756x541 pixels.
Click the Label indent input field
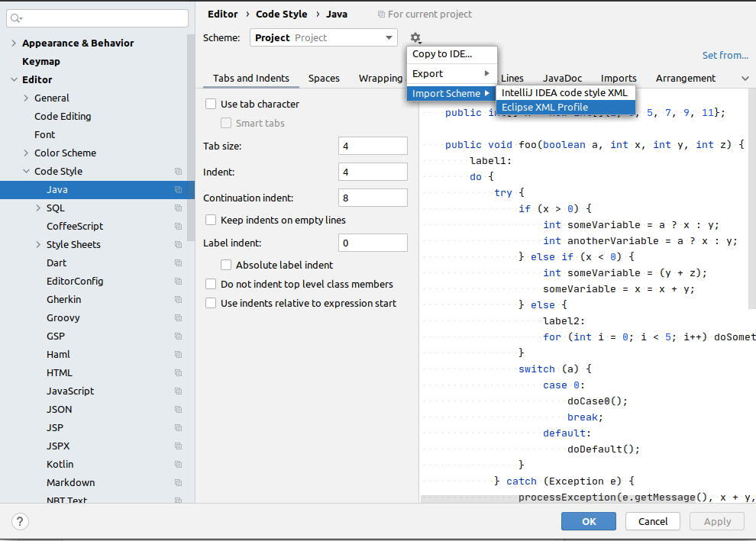(373, 243)
